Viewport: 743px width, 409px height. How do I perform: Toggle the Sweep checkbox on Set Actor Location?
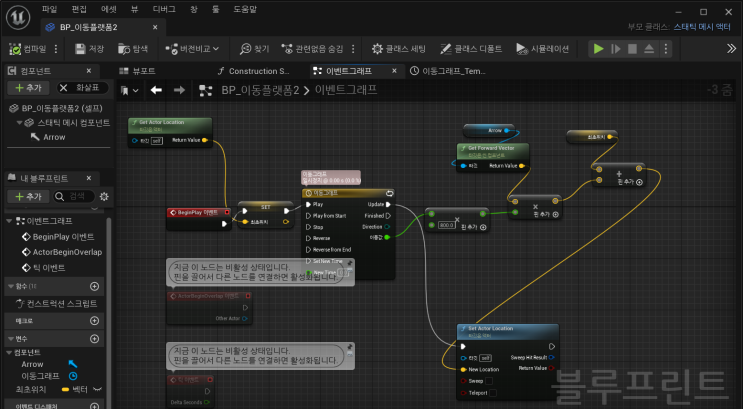[489, 381]
